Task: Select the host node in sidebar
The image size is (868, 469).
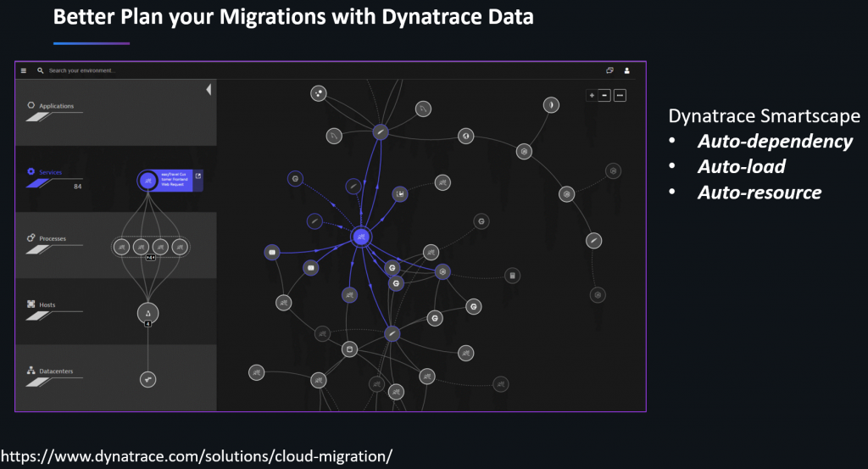Action: 147,314
